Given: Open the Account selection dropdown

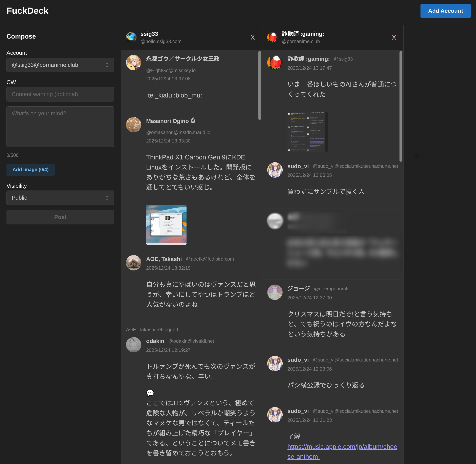Looking at the screenshot, I should point(60,65).
